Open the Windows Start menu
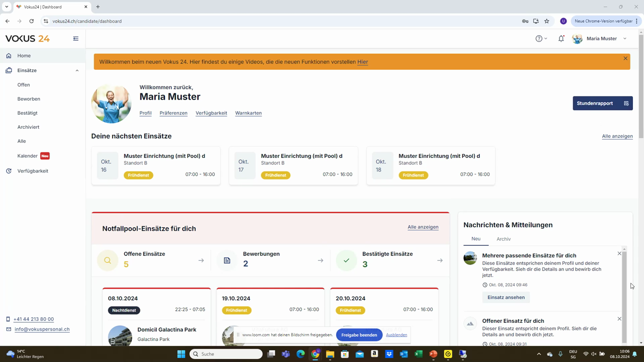Viewport: 644px width, 362px height. coord(181,354)
